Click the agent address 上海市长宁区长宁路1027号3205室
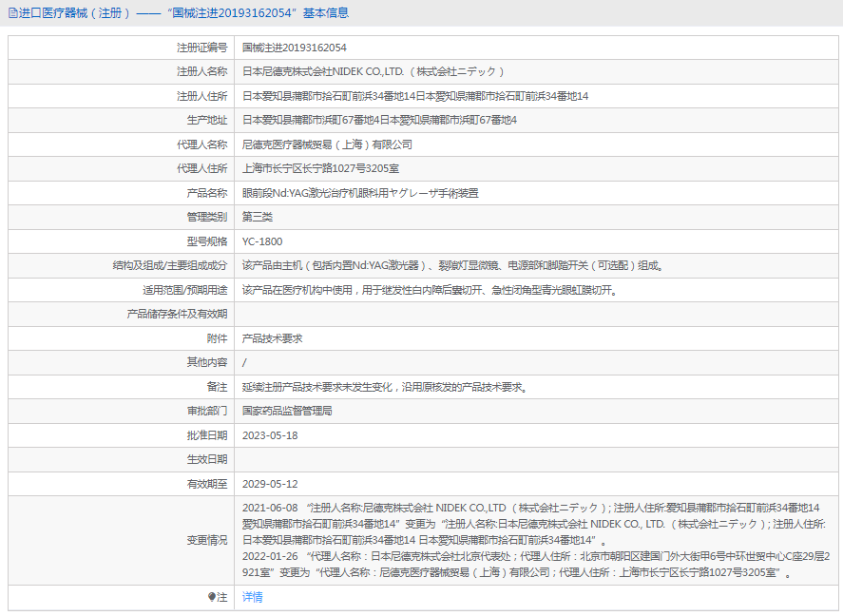 click(320, 168)
